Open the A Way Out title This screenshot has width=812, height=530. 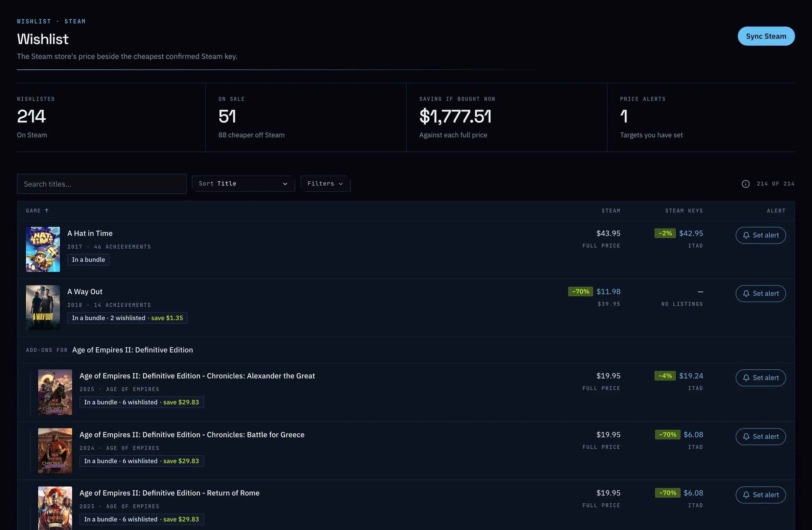click(85, 292)
